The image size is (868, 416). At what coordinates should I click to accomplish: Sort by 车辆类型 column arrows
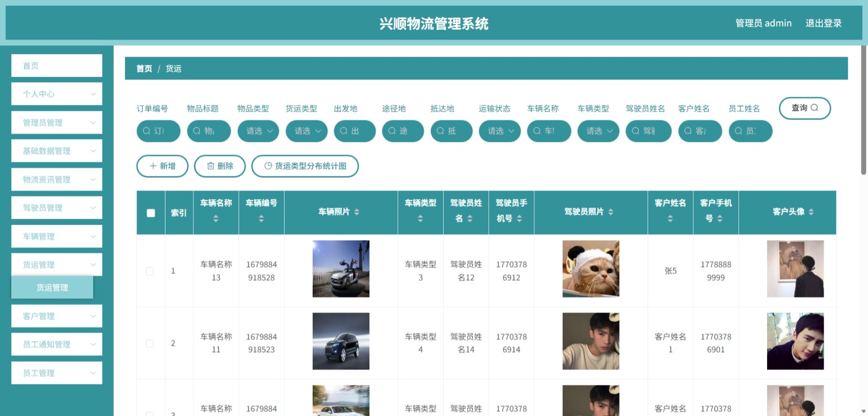420,218
